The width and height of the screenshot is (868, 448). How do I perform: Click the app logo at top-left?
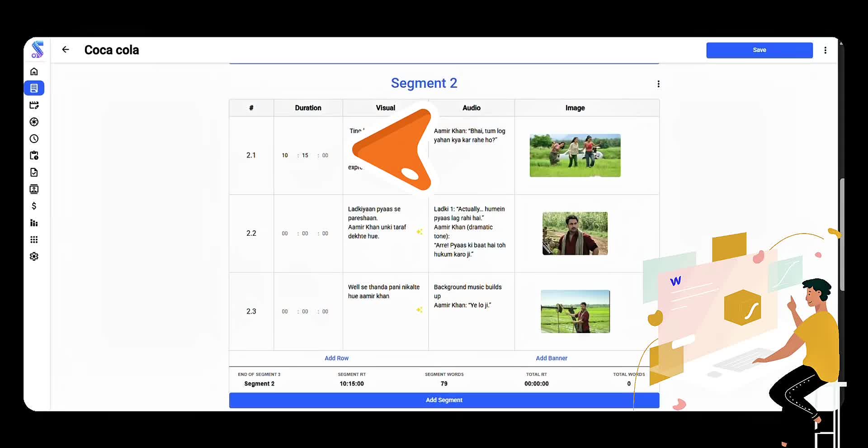(x=37, y=50)
